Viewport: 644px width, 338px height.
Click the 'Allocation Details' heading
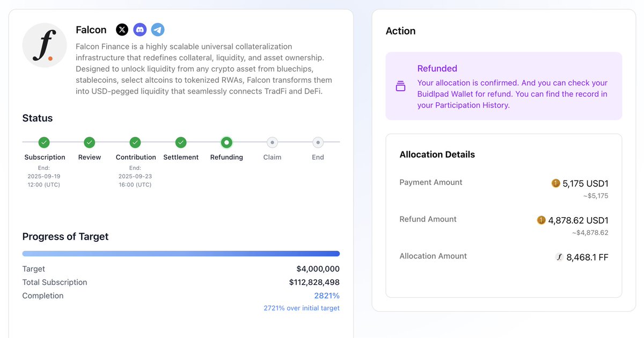pyautogui.click(x=437, y=154)
